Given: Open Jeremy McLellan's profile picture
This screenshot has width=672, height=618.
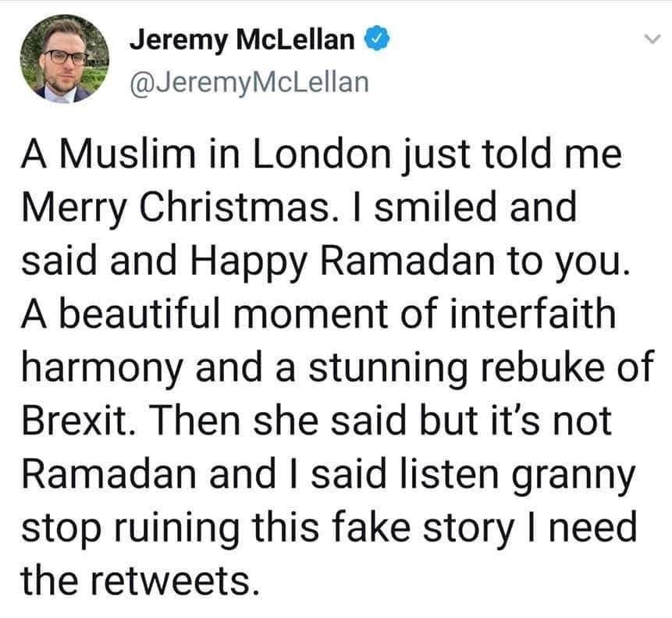Looking at the screenshot, I should pyautogui.click(x=65, y=59).
